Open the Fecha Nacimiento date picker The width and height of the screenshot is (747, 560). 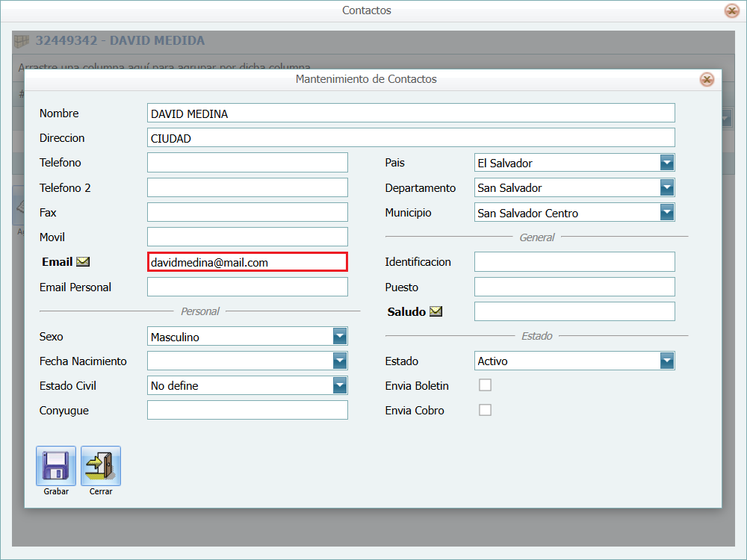coord(340,361)
